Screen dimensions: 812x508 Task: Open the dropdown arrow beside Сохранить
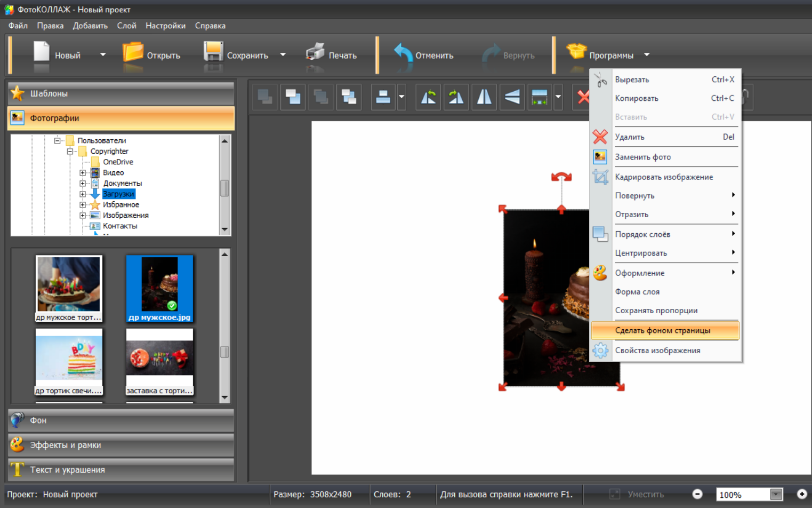tap(283, 55)
